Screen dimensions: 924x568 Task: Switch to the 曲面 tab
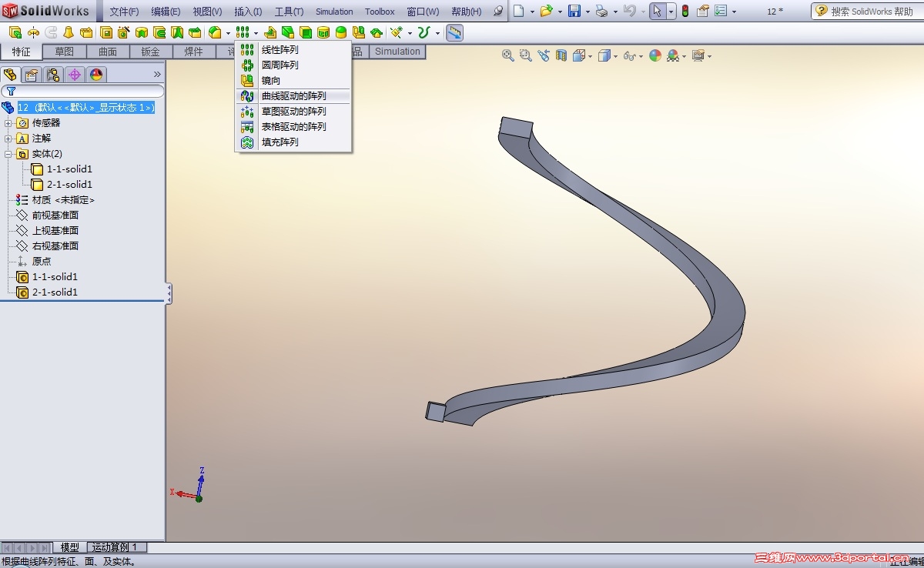(108, 52)
